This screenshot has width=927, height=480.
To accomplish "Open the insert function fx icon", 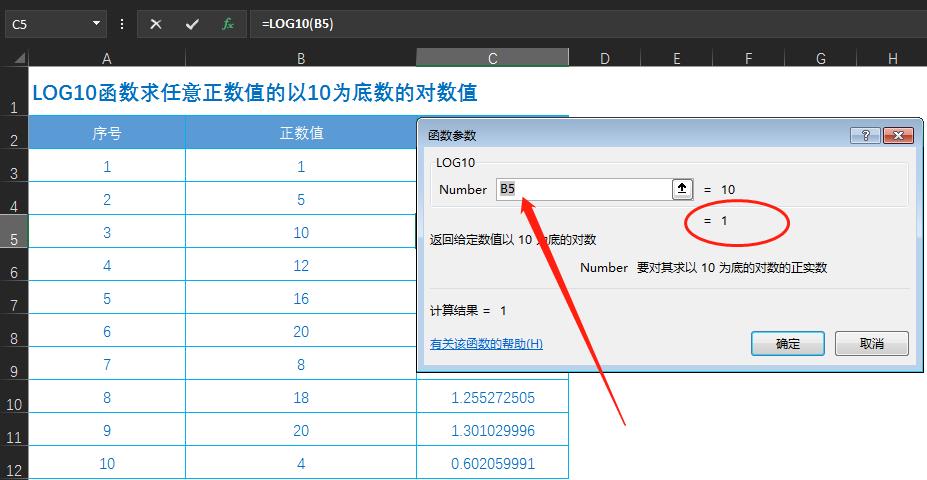I will [x=228, y=24].
